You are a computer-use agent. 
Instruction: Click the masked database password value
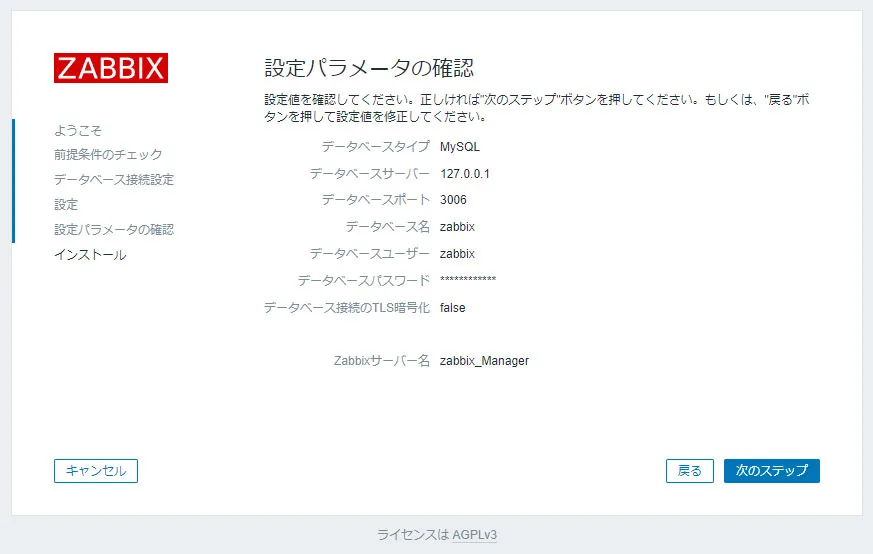(x=468, y=280)
